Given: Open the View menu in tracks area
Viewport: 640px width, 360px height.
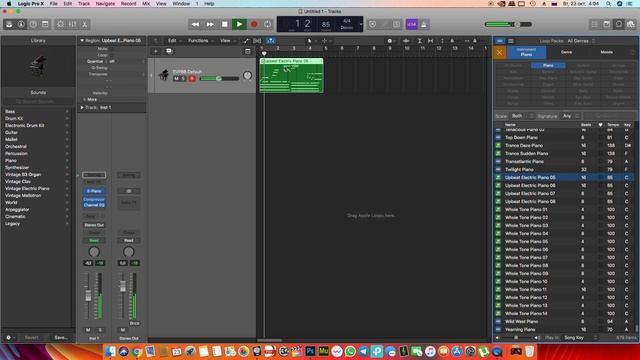Looking at the screenshot, I should (227, 41).
